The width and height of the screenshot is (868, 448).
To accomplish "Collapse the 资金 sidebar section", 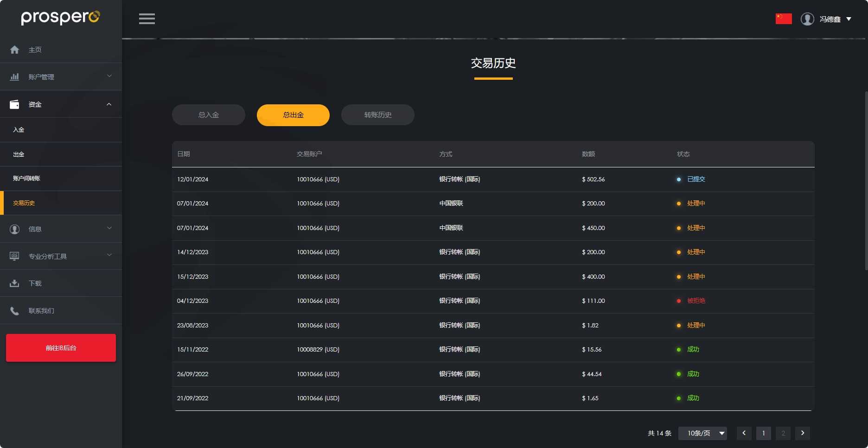I will pyautogui.click(x=109, y=104).
